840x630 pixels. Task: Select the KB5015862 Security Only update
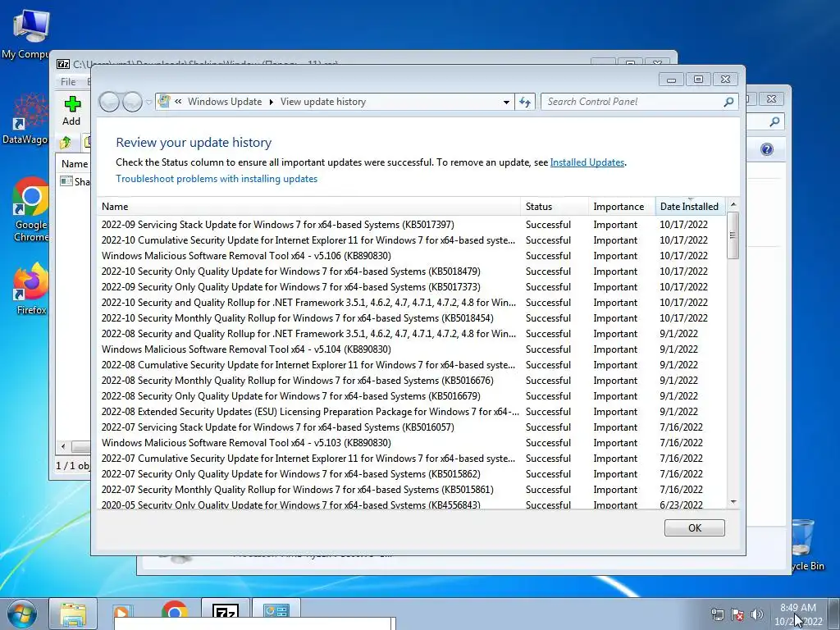click(412, 474)
